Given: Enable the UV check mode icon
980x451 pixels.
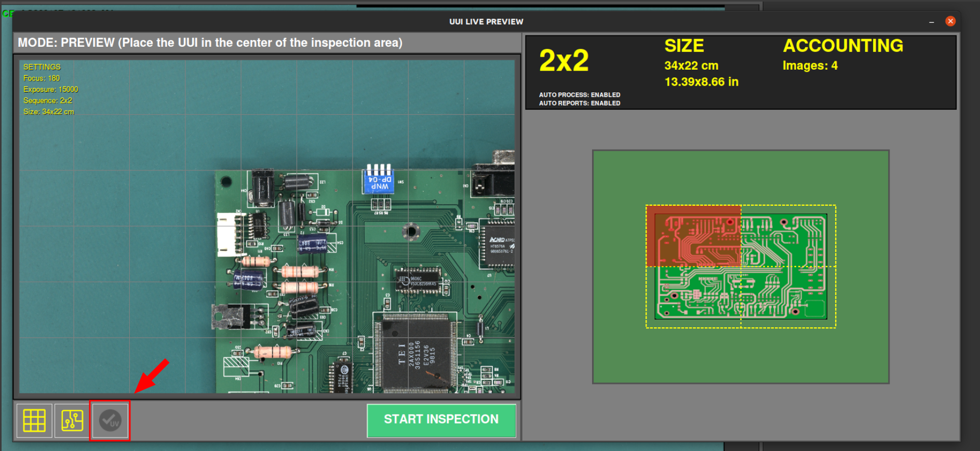Looking at the screenshot, I should [x=110, y=420].
